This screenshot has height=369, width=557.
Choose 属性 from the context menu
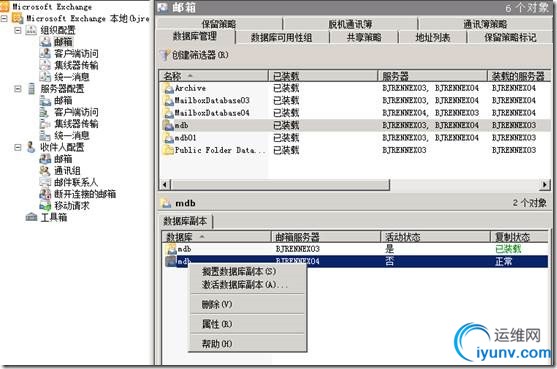click(x=247, y=324)
